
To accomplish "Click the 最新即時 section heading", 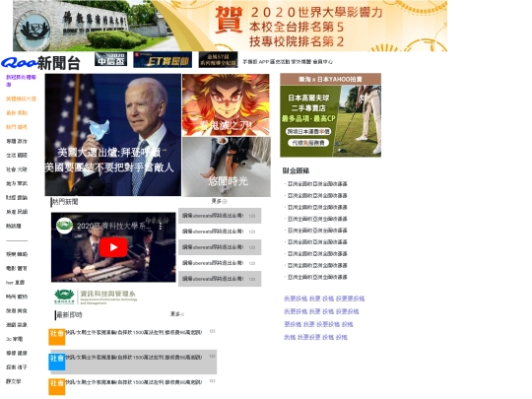I will coord(69,315).
